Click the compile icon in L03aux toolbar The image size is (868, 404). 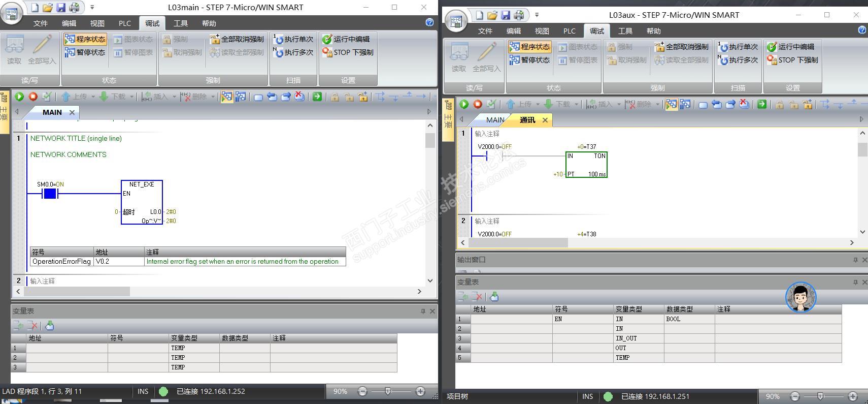pyautogui.click(x=491, y=104)
